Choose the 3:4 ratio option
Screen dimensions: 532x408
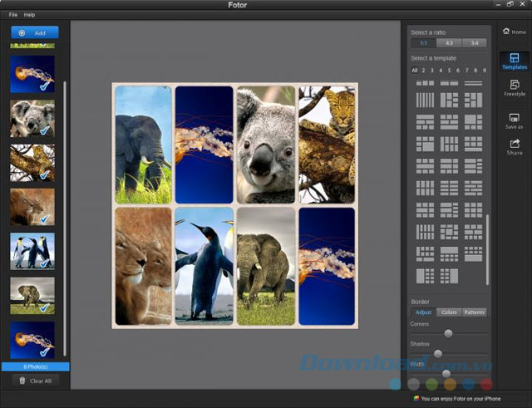(475, 43)
